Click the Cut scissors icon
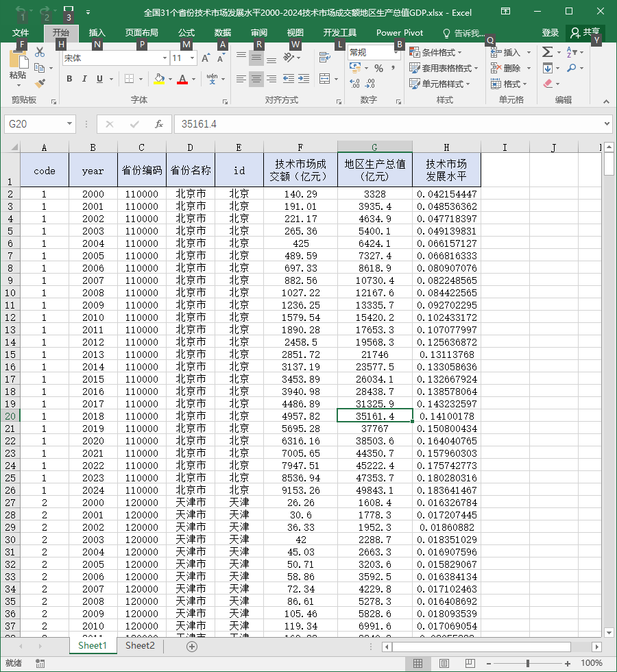The width and height of the screenshot is (617, 672). (x=40, y=52)
